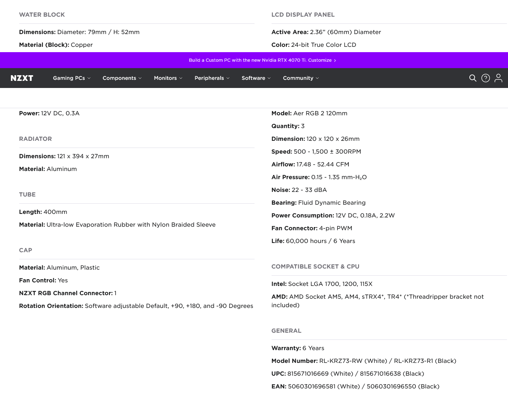Select the water block dimensions 'Diameter: 79mm / H: 52mm'
Image resolution: width=508 pixels, height=420 pixels.
[x=99, y=32]
